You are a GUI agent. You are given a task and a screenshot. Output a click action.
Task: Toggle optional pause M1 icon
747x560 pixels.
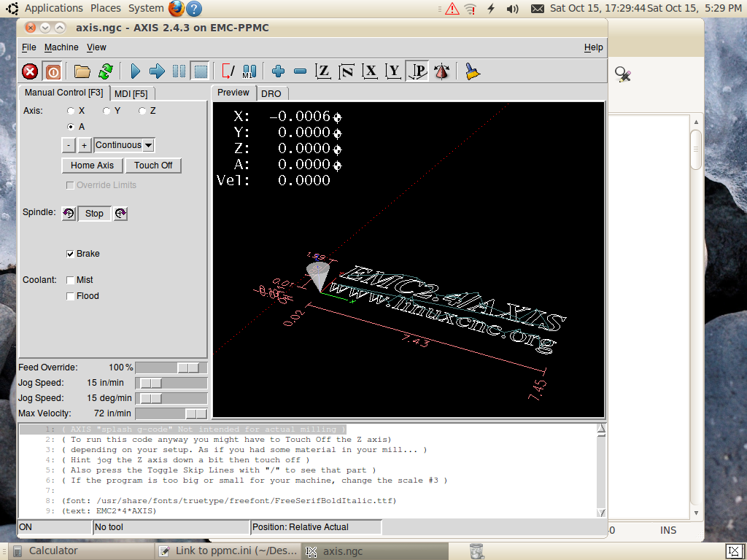(x=249, y=72)
